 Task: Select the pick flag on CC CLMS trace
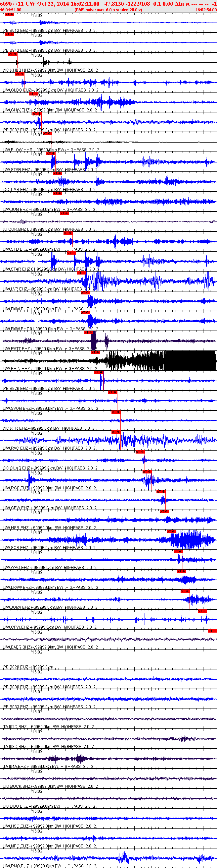pyautogui.click(x=140, y=452)
